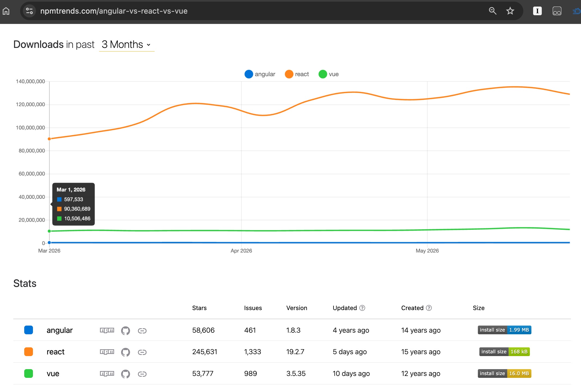Click vue's '12 years ago' created value
This screenshot has height=392, width=581.
click(421, 373)
